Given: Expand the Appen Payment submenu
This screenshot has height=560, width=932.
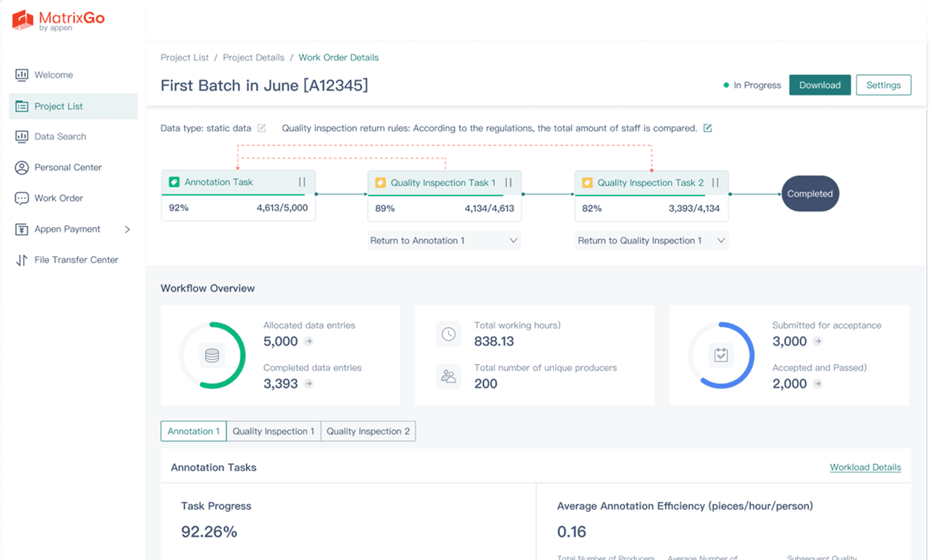Looking at the screenshot, I should [x=128, y=229].
